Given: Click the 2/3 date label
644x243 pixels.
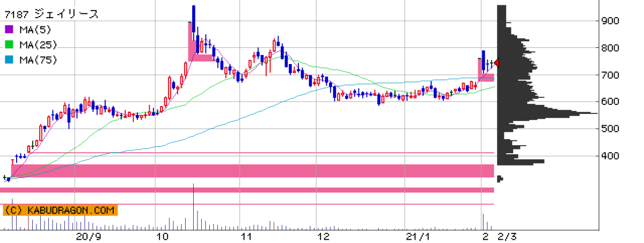Looking at the screenshot, I should click(507, 236).
